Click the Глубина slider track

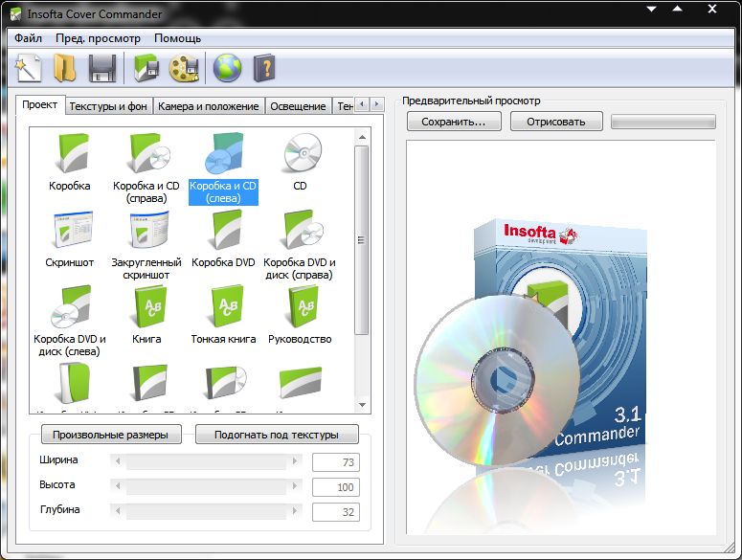point(206,511)
